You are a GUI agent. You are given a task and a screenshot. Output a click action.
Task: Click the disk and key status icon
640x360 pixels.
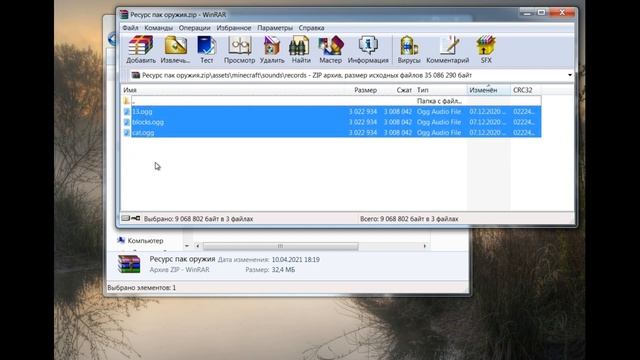click(131, 218)
